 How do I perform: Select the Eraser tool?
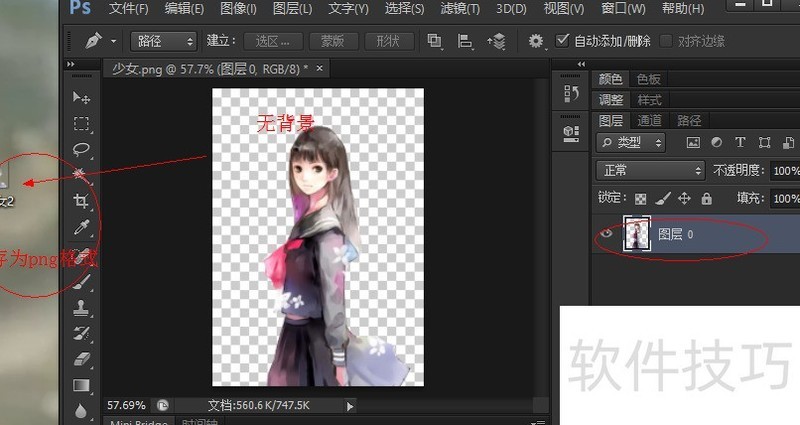pos(82,358)
